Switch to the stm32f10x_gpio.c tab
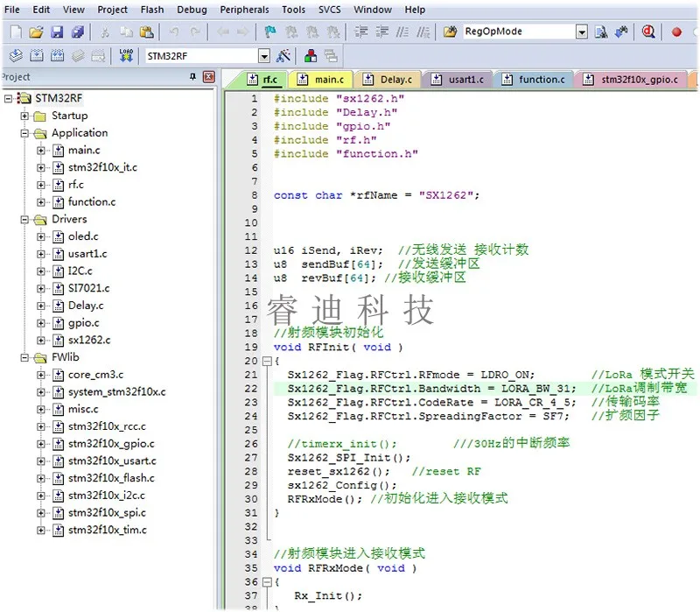 pos(639,80)
